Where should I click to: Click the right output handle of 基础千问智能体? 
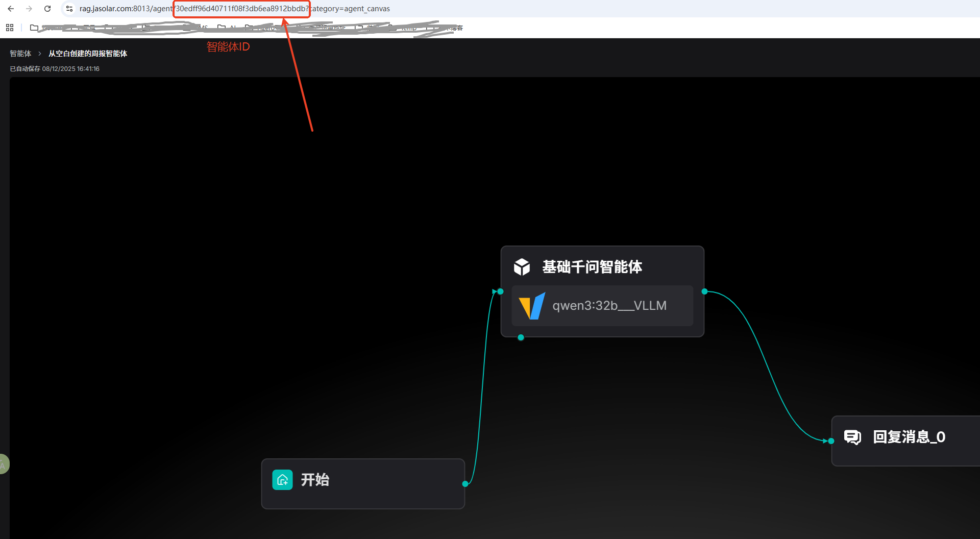(704, 291)
